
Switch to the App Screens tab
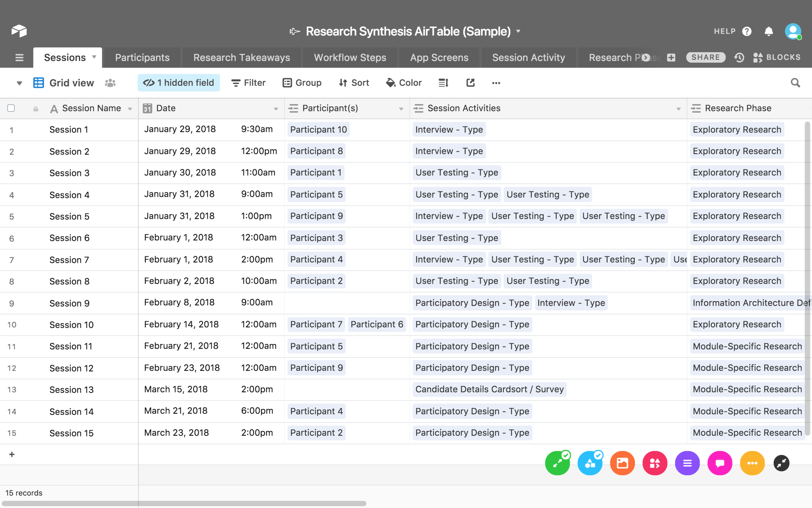click(x=439, y=58)
